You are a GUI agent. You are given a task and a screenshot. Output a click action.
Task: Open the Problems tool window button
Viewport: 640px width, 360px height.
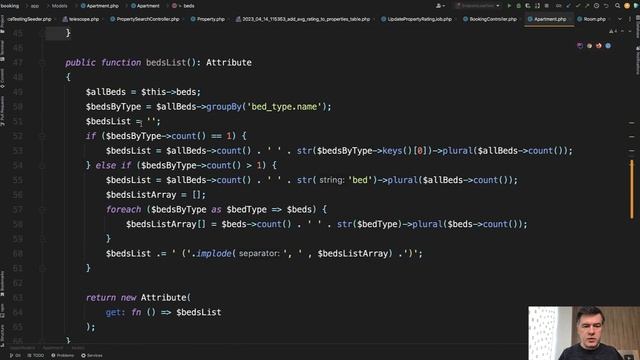[62, 356]
